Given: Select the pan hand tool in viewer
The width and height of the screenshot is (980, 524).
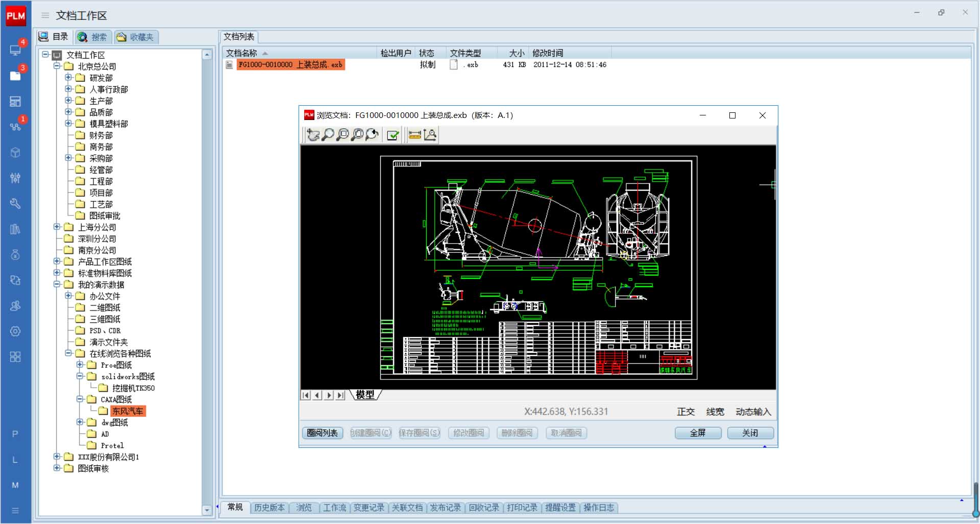Looking at the screenshot, I should click(313, 135).
